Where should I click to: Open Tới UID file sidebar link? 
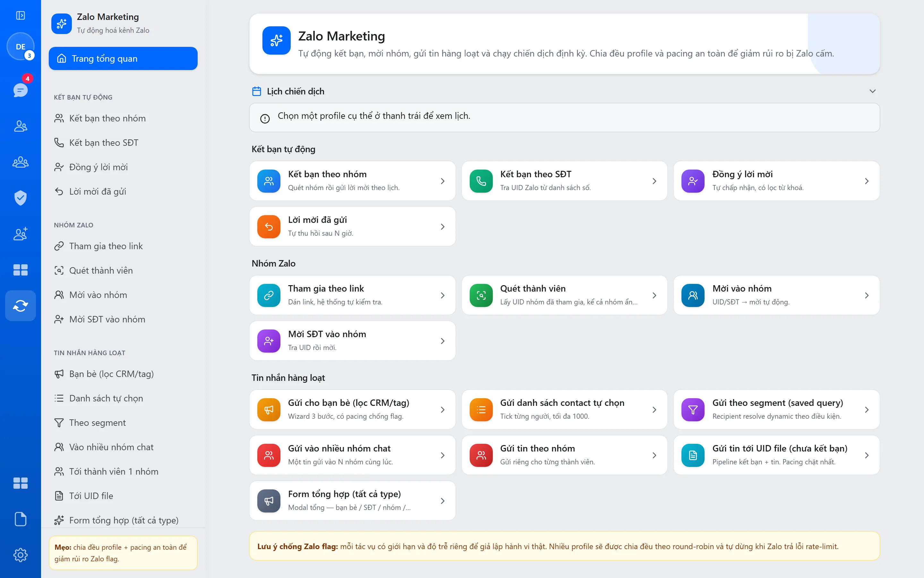123,496
